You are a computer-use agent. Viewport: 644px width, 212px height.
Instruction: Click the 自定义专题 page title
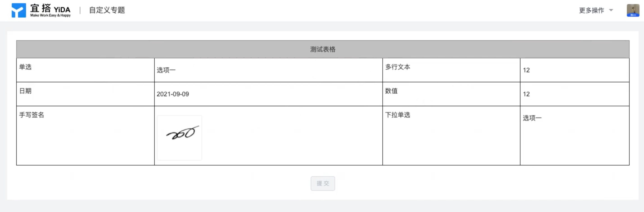[107, 10]
